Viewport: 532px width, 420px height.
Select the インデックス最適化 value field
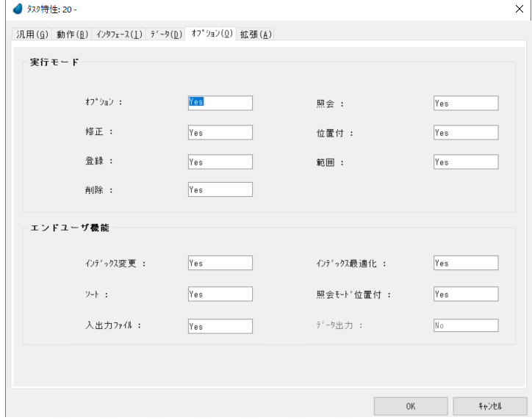click(x=465, y=263)
